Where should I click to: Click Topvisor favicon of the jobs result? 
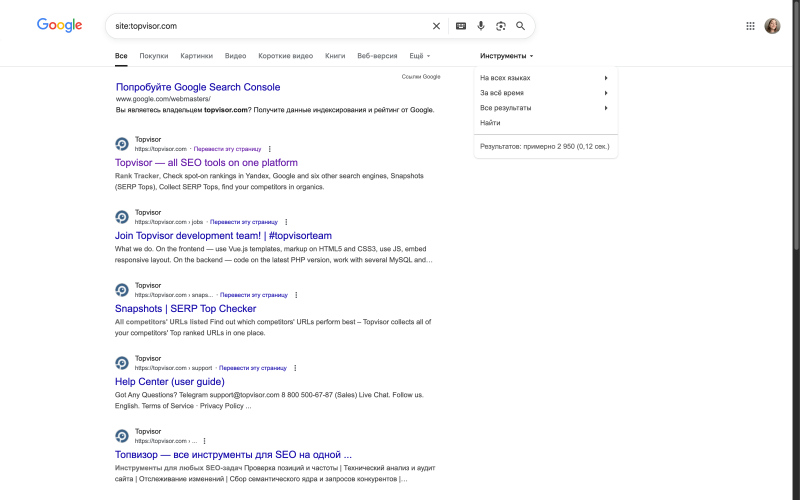tap(122, 217)
